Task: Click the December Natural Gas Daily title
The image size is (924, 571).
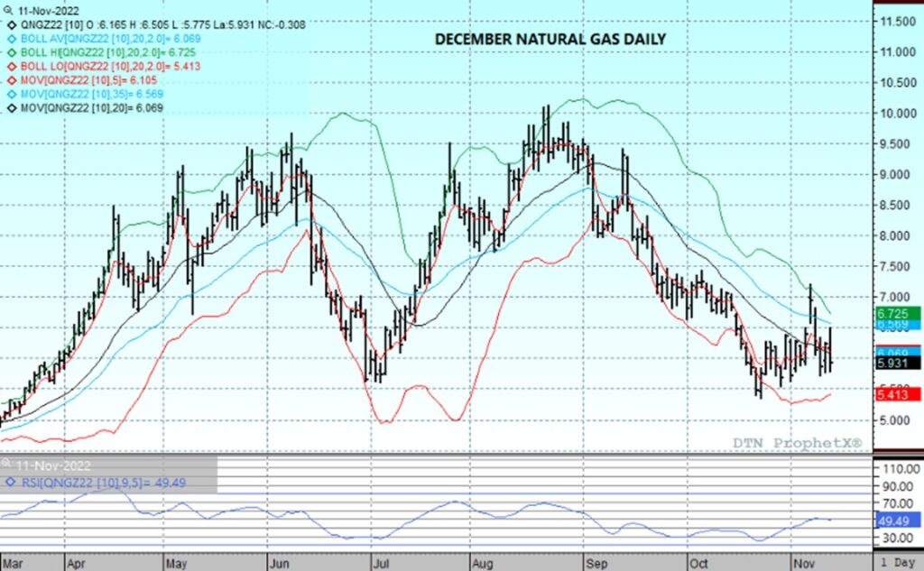Action: pyautogui.click(x=550, y=40)
